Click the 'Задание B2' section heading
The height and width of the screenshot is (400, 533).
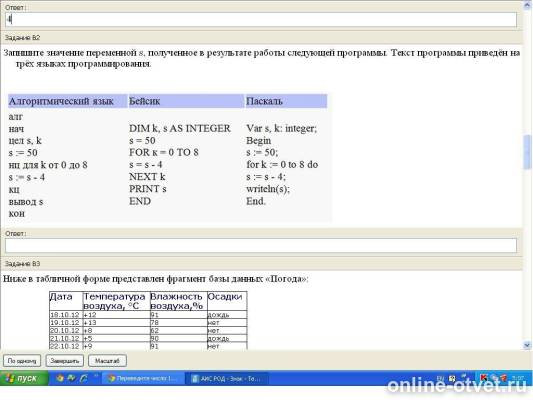click(x=22, y=38)
